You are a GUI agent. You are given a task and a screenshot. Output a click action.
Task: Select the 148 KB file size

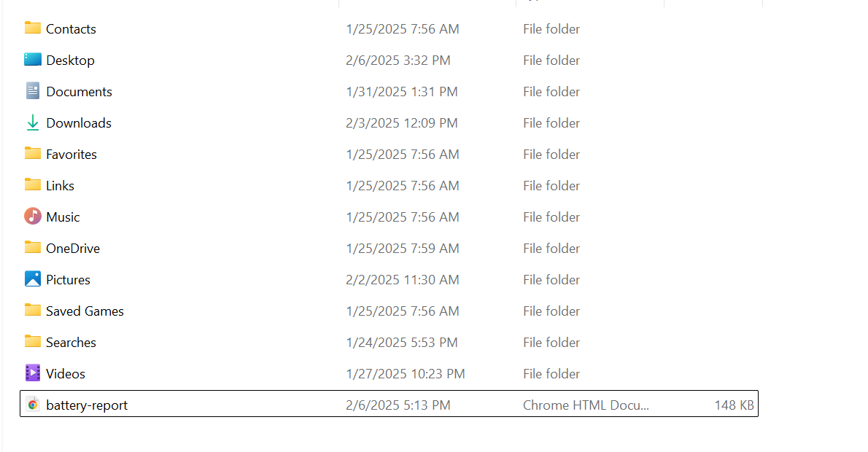point(734,405)
